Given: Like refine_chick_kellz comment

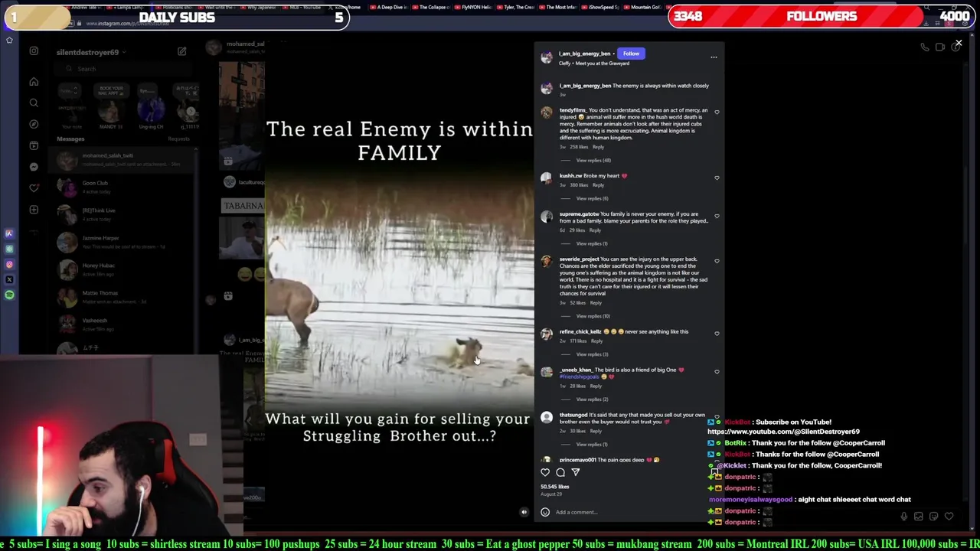Looking at the screenshot, I should point(717,334).
